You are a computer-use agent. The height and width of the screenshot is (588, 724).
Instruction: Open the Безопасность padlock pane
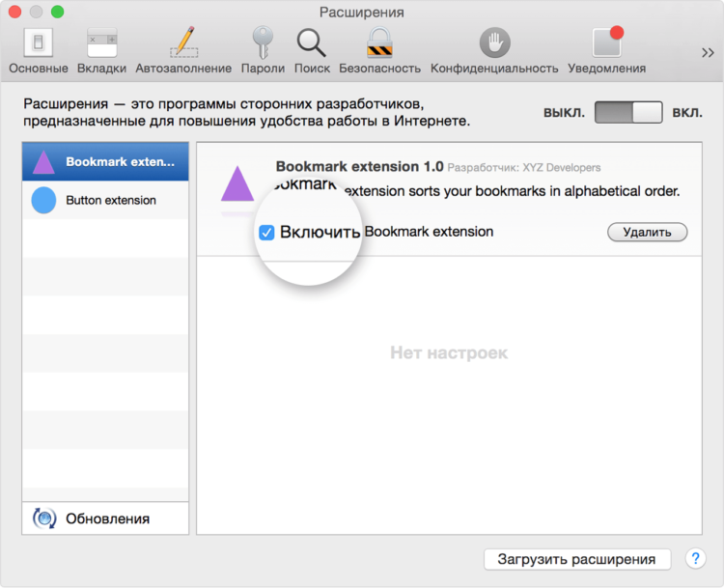(379, 51)
